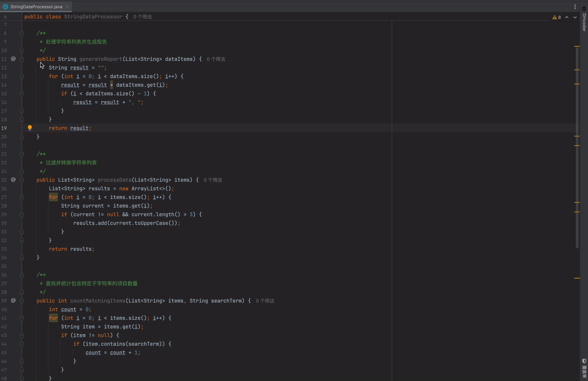
Task: Collapse the processData method on line 25
Action: pyautogui.click(x=22, y=180)
